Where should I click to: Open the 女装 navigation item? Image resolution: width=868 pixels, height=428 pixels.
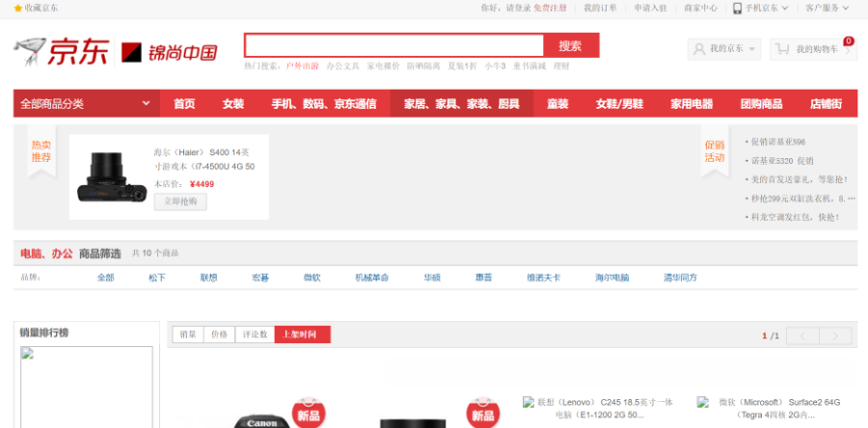233,104
